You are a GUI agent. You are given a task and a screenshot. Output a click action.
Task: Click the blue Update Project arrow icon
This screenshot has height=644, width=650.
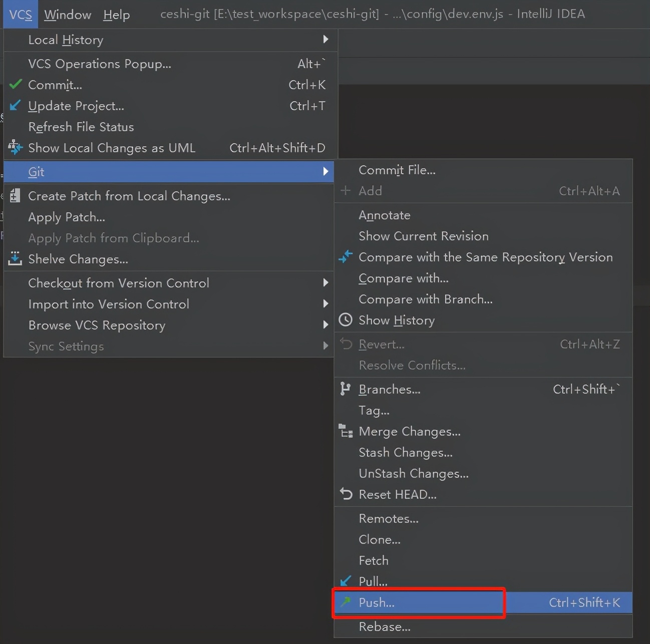point(16,105)
